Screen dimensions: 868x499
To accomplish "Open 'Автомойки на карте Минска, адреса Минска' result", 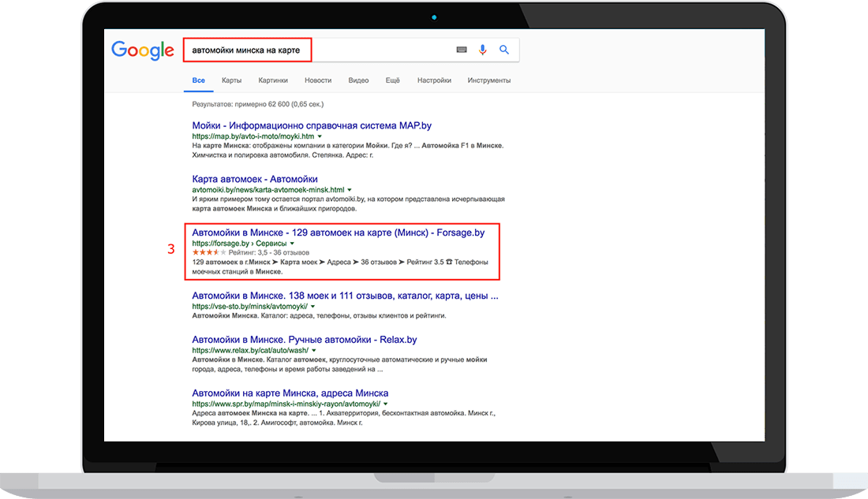I will click(x=290, y=393).
